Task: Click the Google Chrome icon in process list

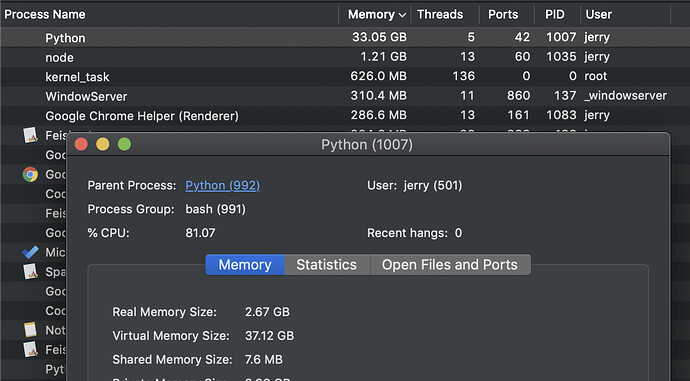Action: coord(30,174)
